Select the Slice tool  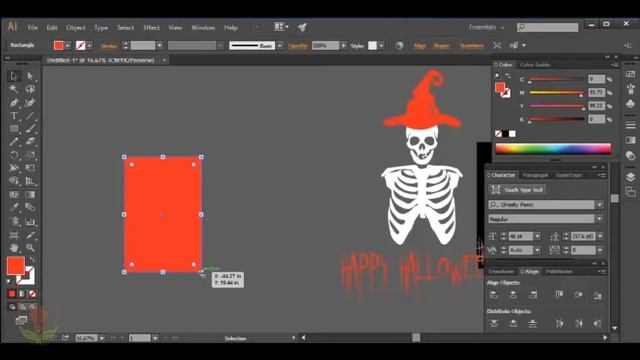pos(30,235)
